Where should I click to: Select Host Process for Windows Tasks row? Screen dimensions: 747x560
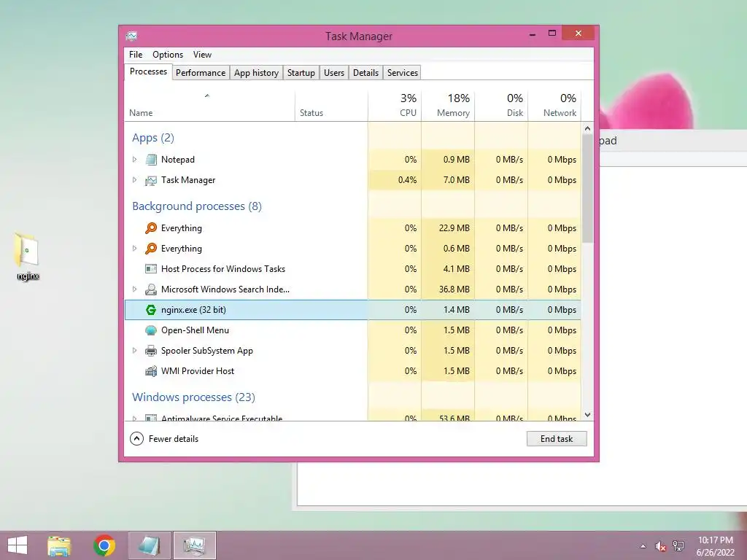pos(352,269)
